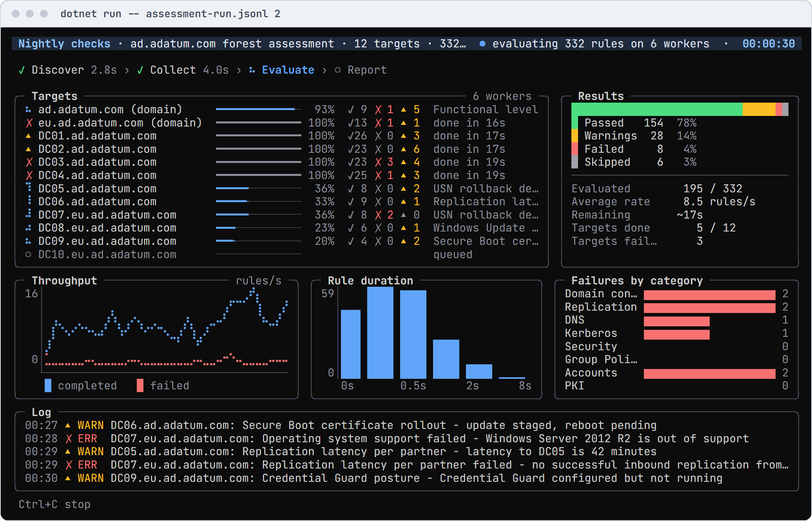Click the '2s' axis label in Rule duration
The height and width of the screenshot is (521, 812).
click(x=472, y=386)
